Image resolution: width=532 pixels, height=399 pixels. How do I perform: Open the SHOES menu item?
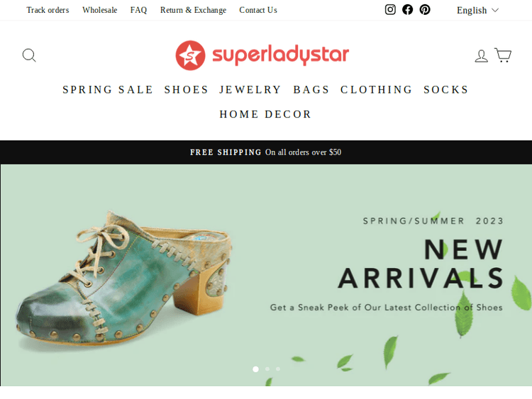[x=187, y=89]
